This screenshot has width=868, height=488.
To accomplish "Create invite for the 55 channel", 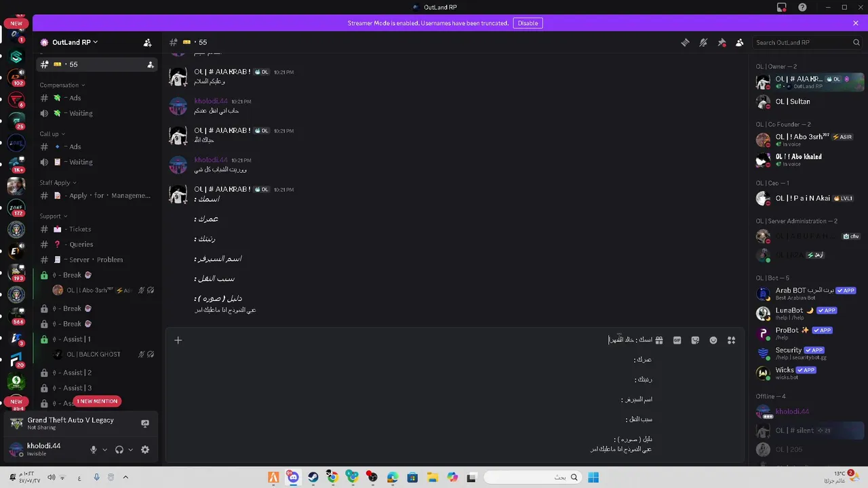I will 150,64.
